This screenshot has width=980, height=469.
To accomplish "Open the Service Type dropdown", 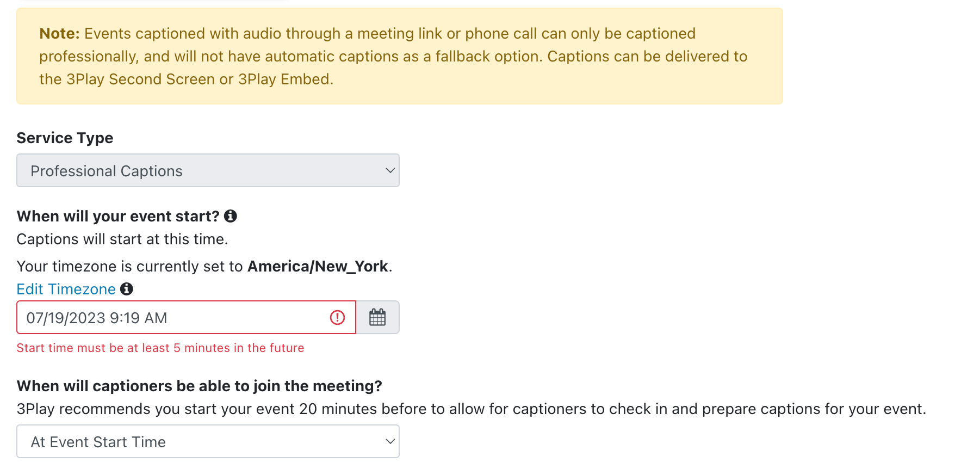I will coord(208,170).
